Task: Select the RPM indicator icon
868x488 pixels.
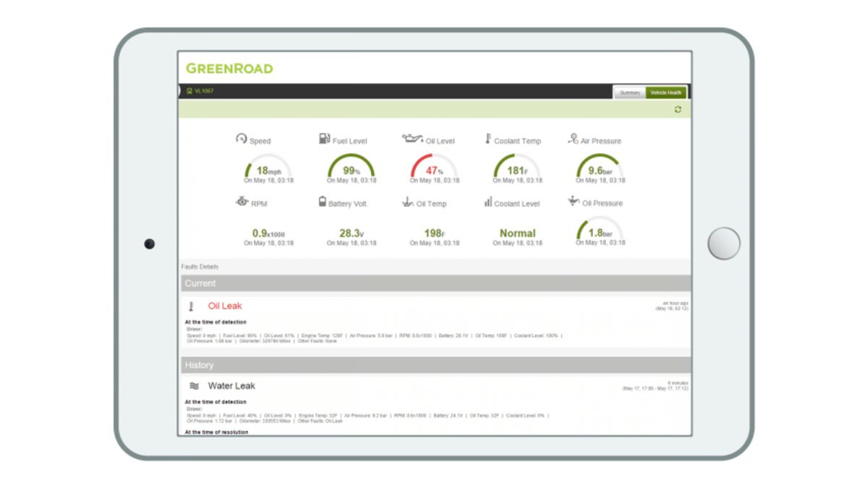Action: point(242,202)
